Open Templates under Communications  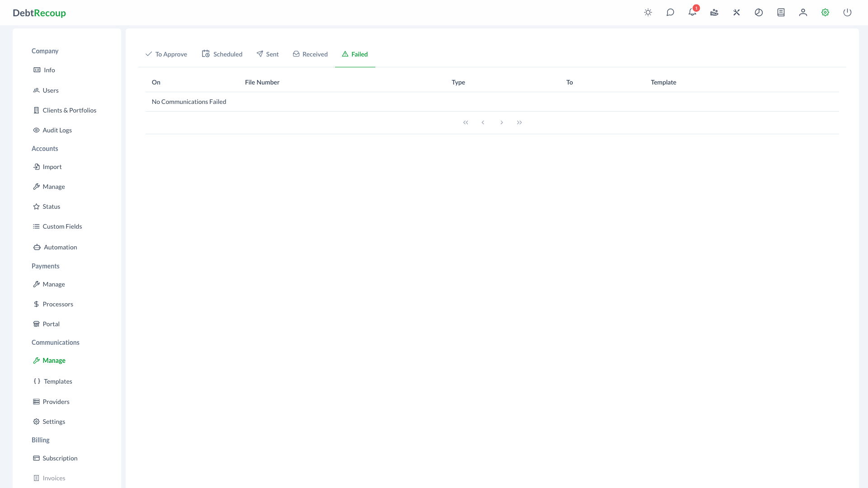pyautogui.click(x=58, y=381)
